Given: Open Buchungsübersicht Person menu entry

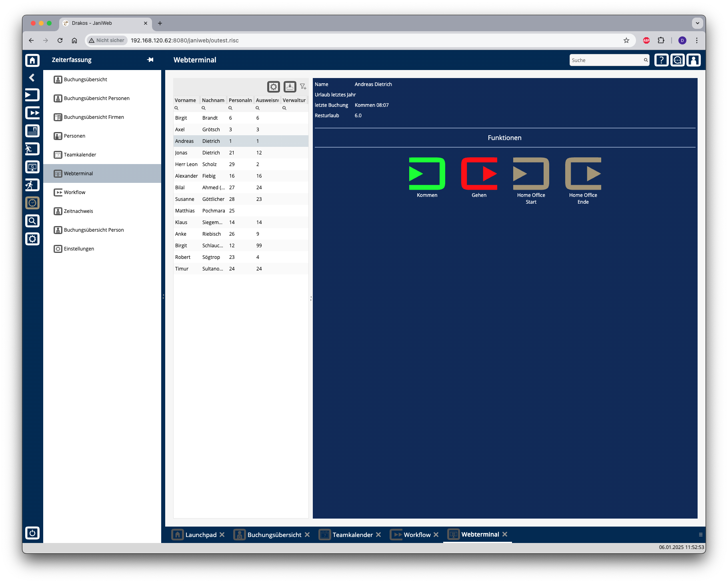Looking at the screenshot, I should (102, 230).
